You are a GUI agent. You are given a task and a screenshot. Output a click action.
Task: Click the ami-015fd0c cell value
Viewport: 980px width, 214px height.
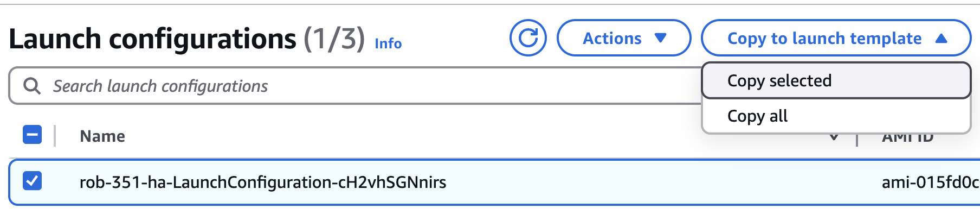pos(930,182)
